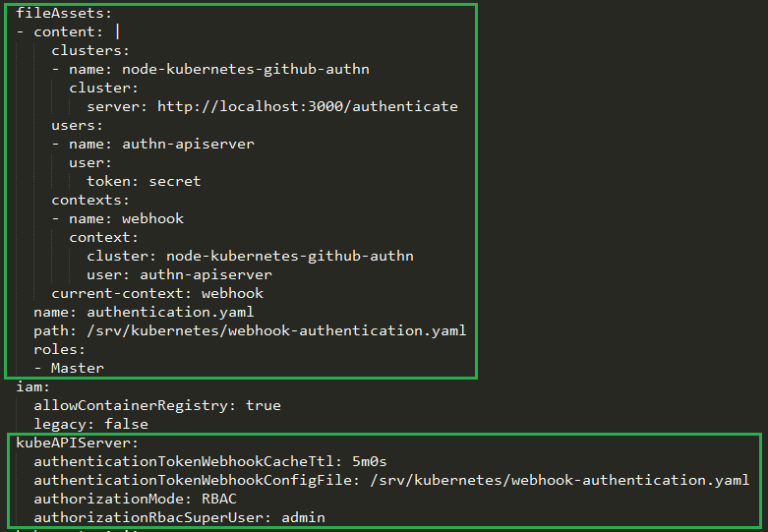Place cursor on the content key line
Viewport: 768px width, 532px height.
pos(69,31)
